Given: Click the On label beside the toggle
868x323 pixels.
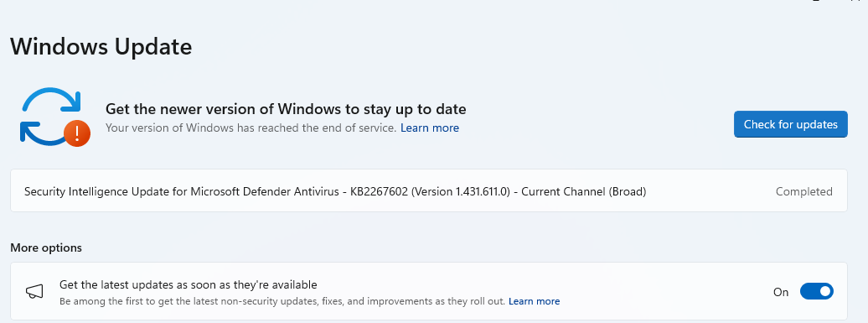Looking at the screenshot, I should 781,292.
